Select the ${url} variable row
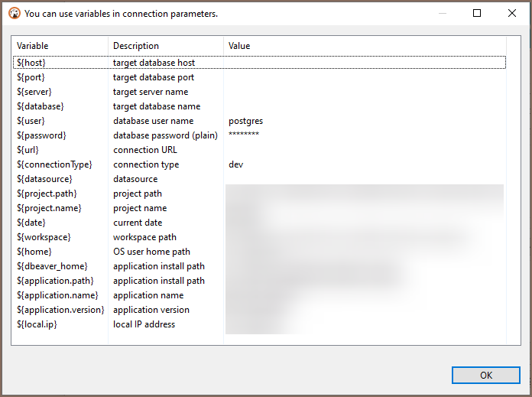The height and width of the screenshot is (397, 532). pos(28,150)
